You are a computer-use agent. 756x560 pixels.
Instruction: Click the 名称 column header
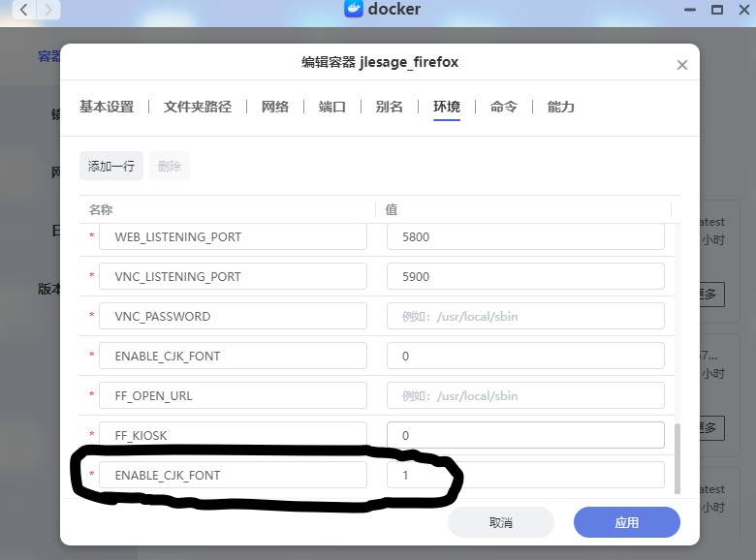pos(101,209)
